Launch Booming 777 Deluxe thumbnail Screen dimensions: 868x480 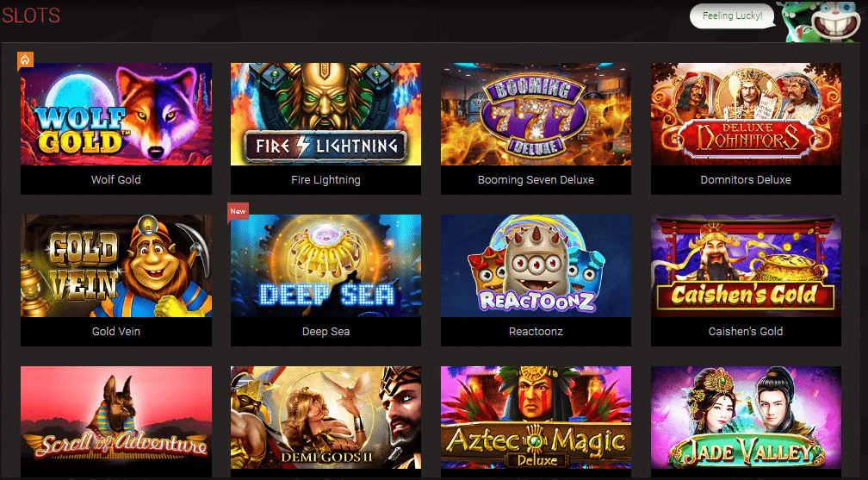(536, 114)
